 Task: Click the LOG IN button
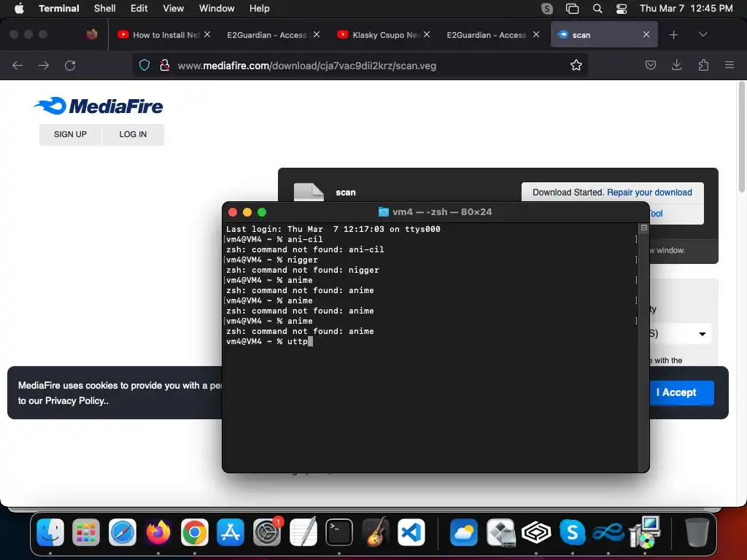pos(133,134)
